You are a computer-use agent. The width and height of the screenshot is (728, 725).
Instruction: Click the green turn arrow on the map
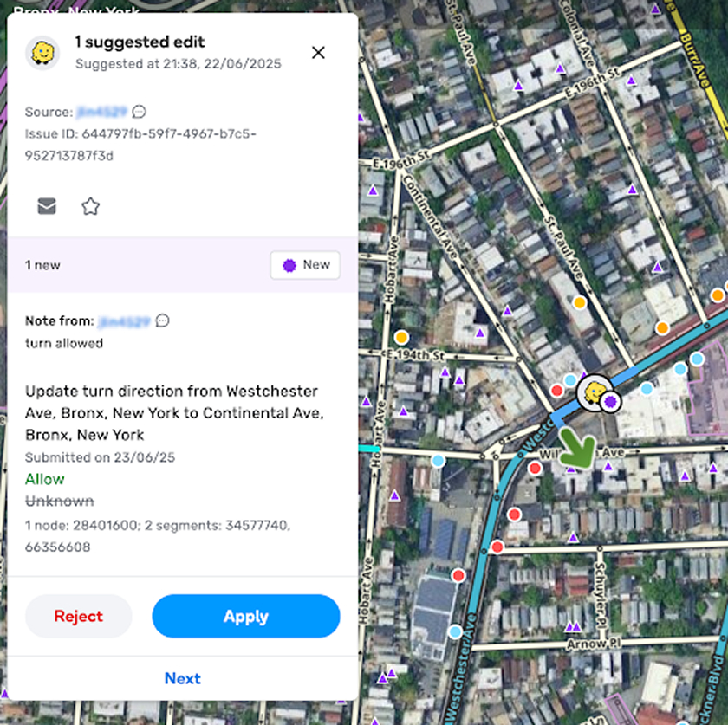[577, 449]
